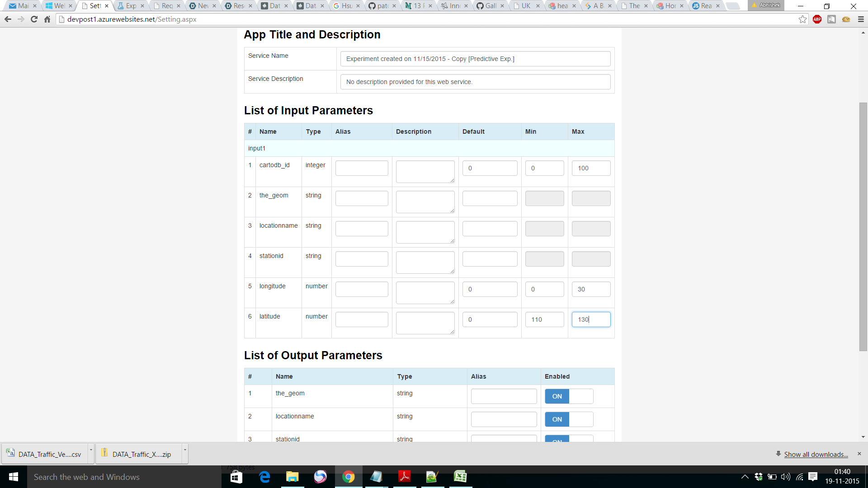Open Microsoft Edge from the taskbar
This screenshot has width=868, height=488.
(264, 477)
